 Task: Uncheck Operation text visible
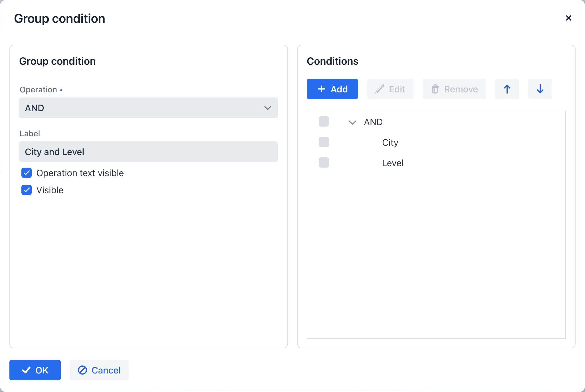[26, 173]
